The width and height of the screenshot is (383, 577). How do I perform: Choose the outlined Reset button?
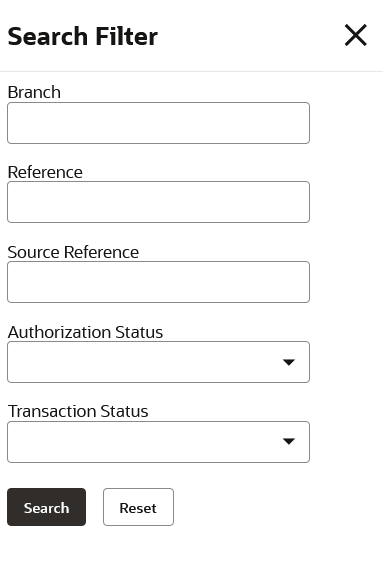pos(138,507)
